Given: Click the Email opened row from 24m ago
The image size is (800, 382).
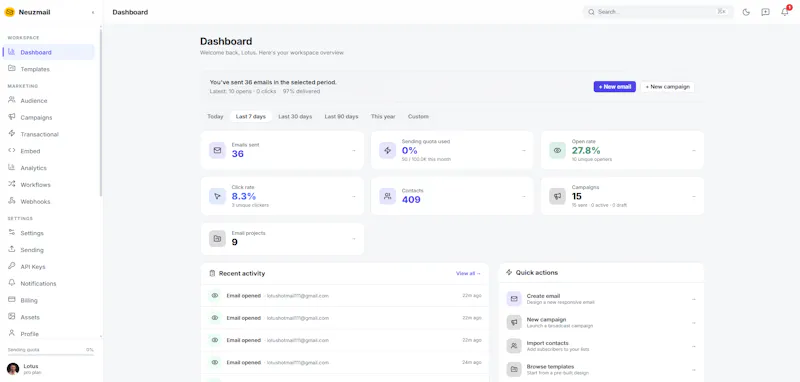Looking at the screenshot, I should coord(344,363).
